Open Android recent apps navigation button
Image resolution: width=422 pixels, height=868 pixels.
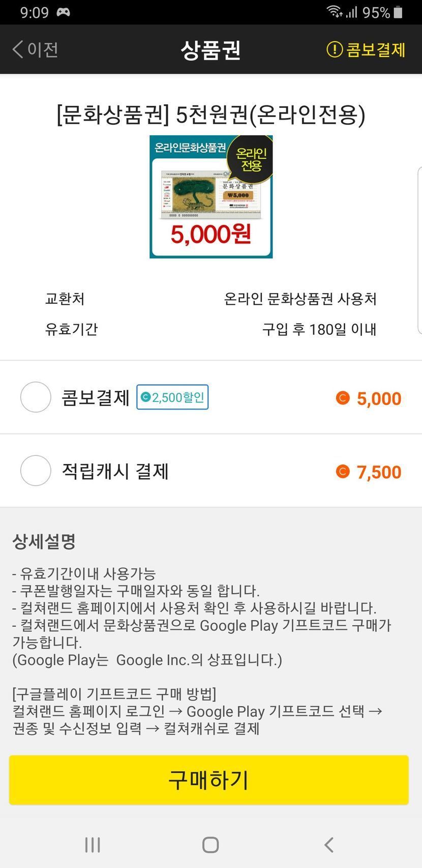tap(93, 845)
